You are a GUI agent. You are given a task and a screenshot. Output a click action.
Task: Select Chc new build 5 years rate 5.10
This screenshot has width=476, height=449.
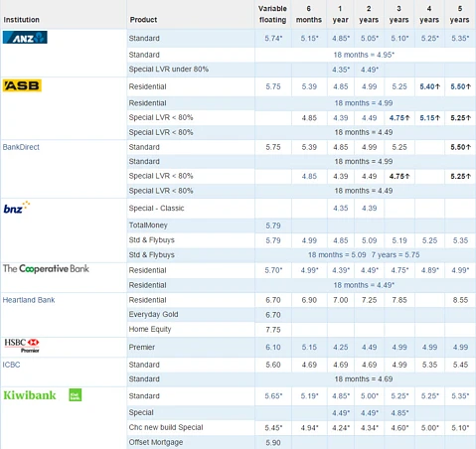tap(460, 428)
